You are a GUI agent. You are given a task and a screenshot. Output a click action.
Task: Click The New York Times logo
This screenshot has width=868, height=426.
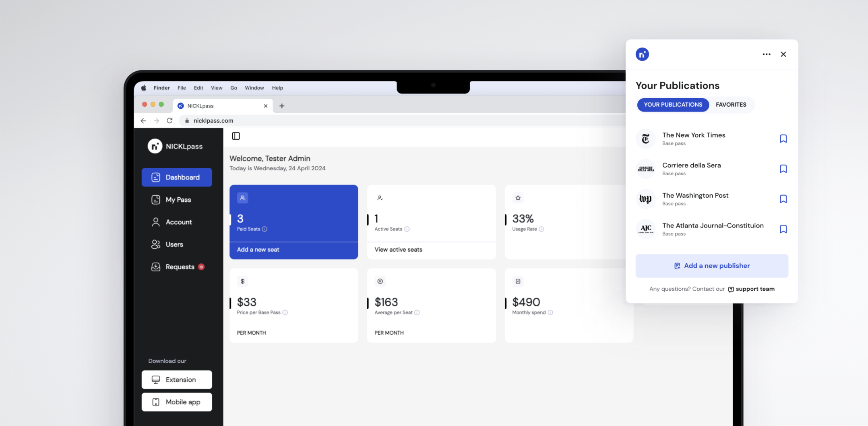tap(646, 139)
